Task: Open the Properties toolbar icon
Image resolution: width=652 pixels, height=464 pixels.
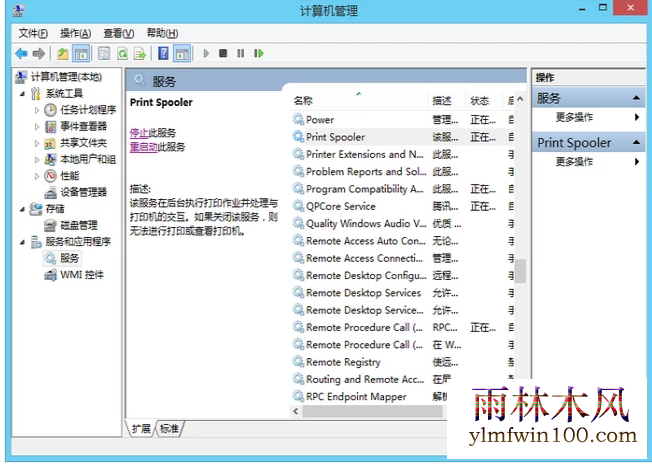Action: pyautogui.click(x=104, y=53)
